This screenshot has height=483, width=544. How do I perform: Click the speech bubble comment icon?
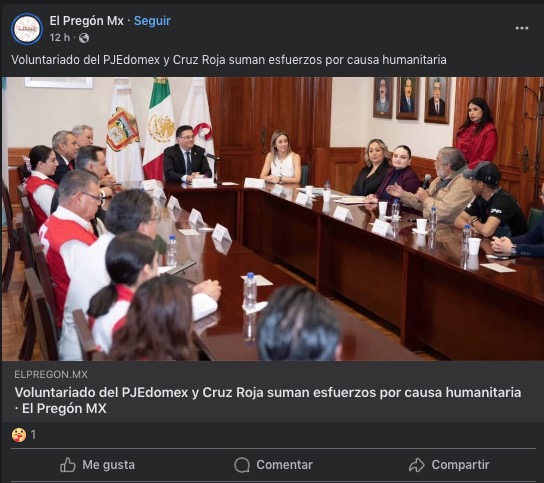pyautogui.click(x=242, y=465)
